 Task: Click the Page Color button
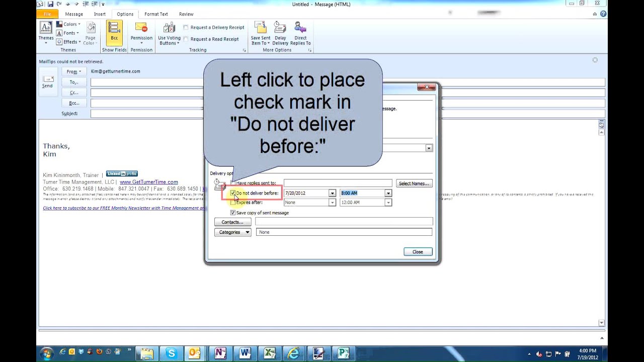(90, 33)
